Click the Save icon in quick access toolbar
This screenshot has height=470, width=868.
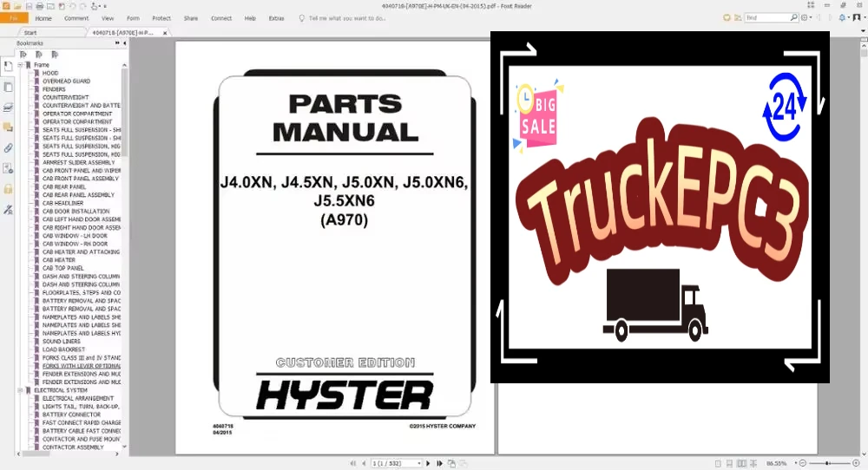(x=29, y=6)
